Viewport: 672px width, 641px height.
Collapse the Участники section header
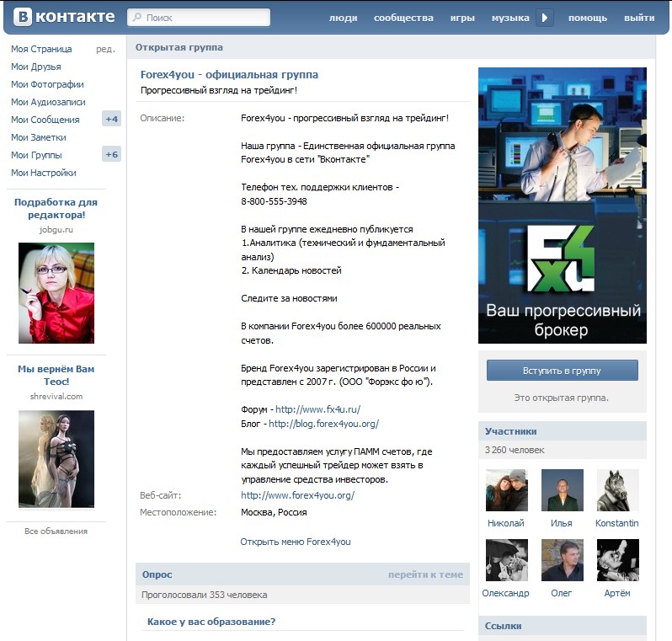tap(510, 431)
